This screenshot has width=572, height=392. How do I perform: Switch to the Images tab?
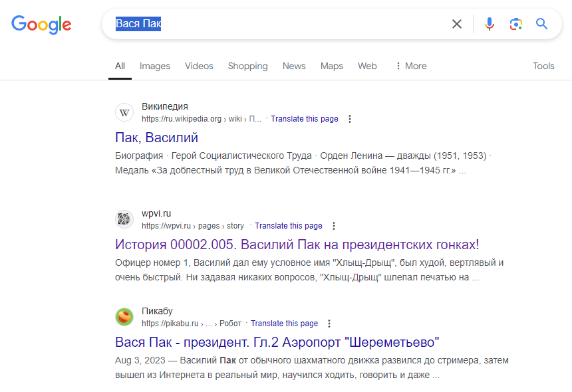[x=155, y=66]
